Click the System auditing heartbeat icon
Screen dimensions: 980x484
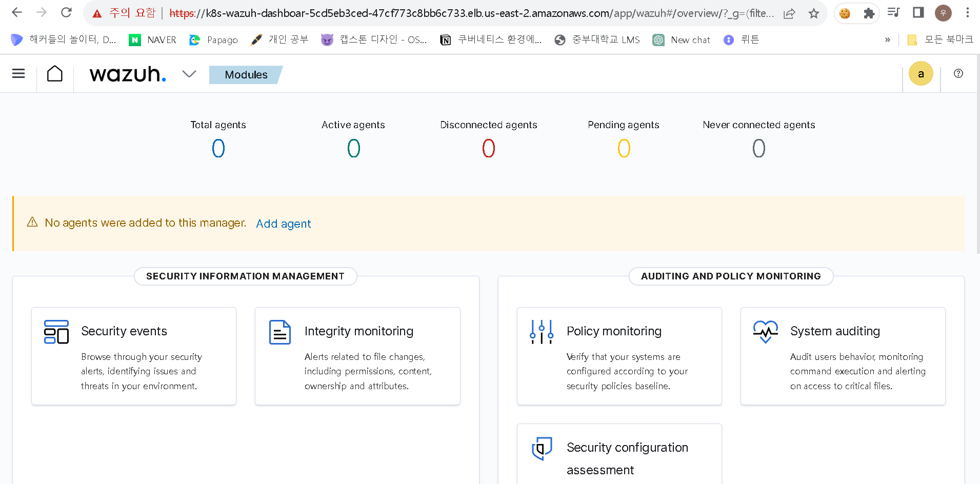(x=765, y=332)
